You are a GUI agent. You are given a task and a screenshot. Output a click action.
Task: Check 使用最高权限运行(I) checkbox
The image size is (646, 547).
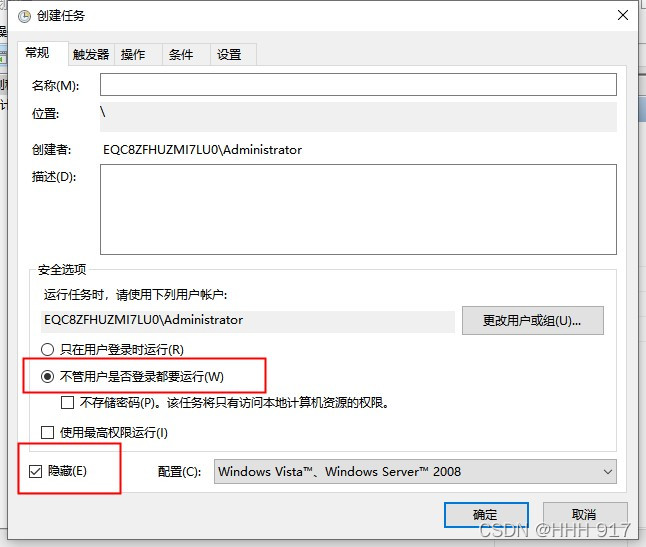coord(47,433)
